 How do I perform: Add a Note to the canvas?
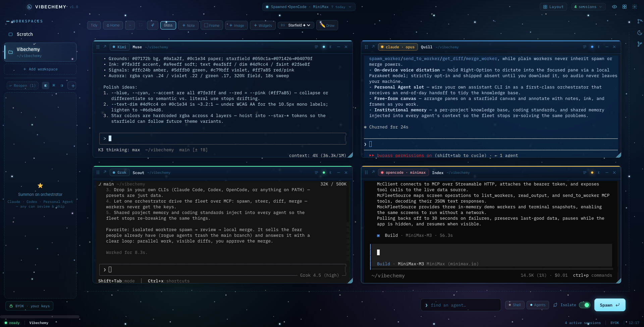point(188,25)
